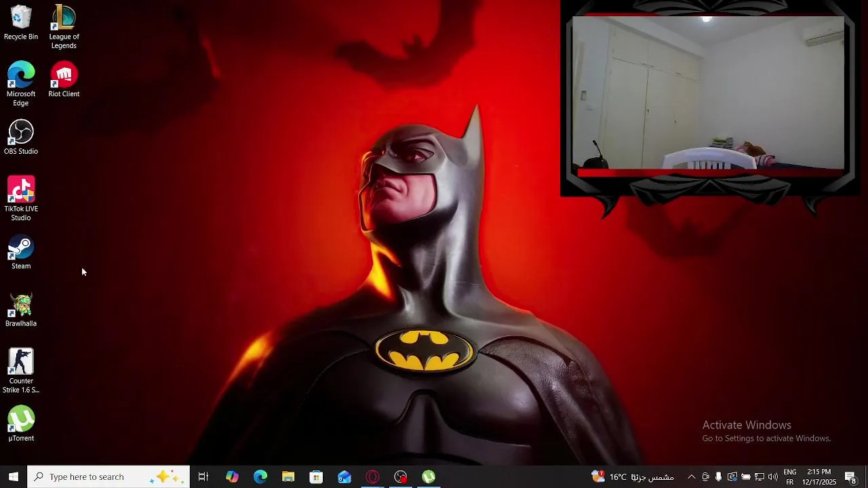Image resolution: width=868 pixels, height=488 pixels.
Task: Open the notification center with 8 notifications
Action: 850,476
